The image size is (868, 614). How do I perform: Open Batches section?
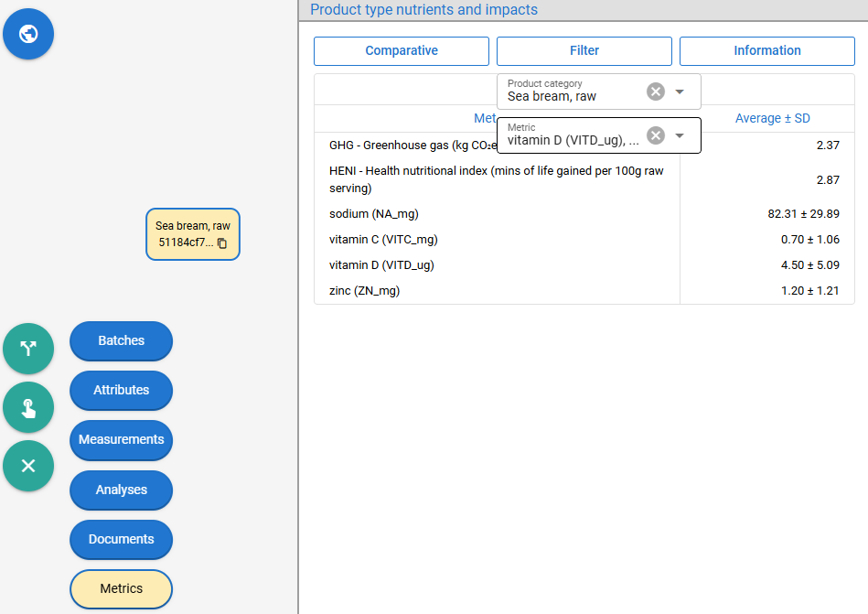point(122,340)
